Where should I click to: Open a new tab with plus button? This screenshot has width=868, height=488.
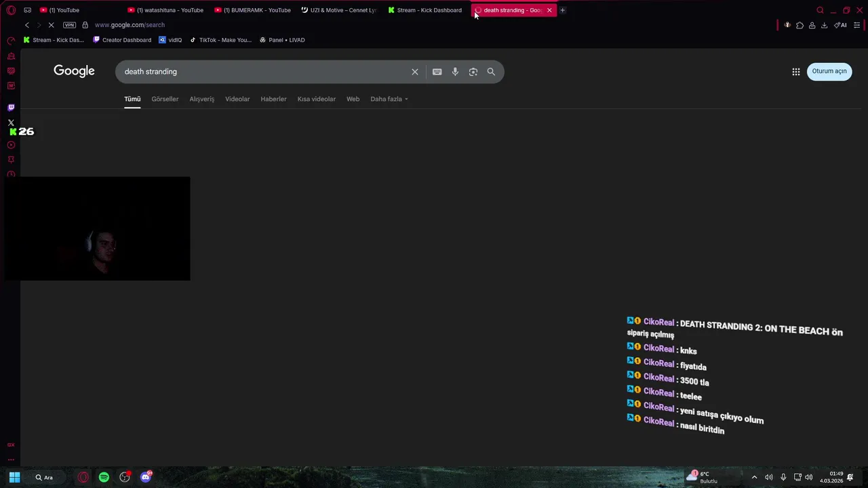563,10
